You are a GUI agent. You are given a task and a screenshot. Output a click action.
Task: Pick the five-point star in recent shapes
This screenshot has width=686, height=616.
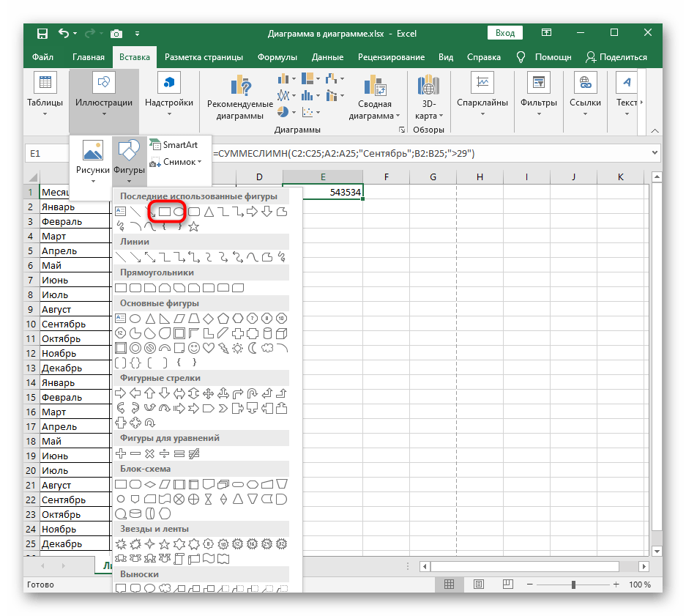(194, 227)
